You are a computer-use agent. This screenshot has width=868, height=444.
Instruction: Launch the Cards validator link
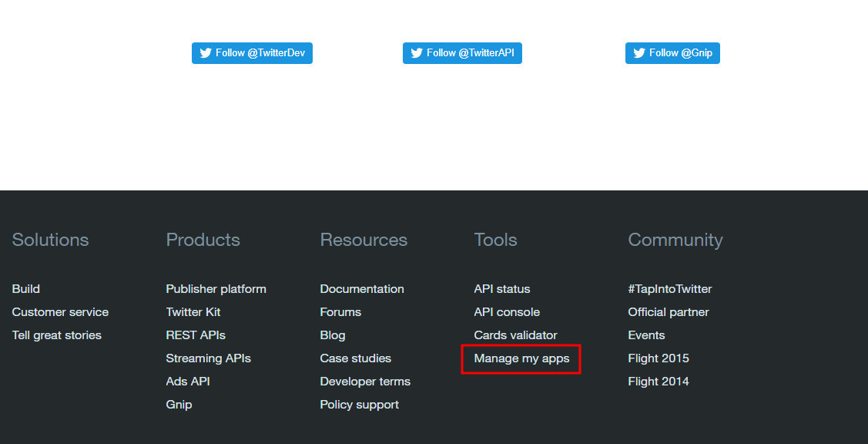pos(516,335)
